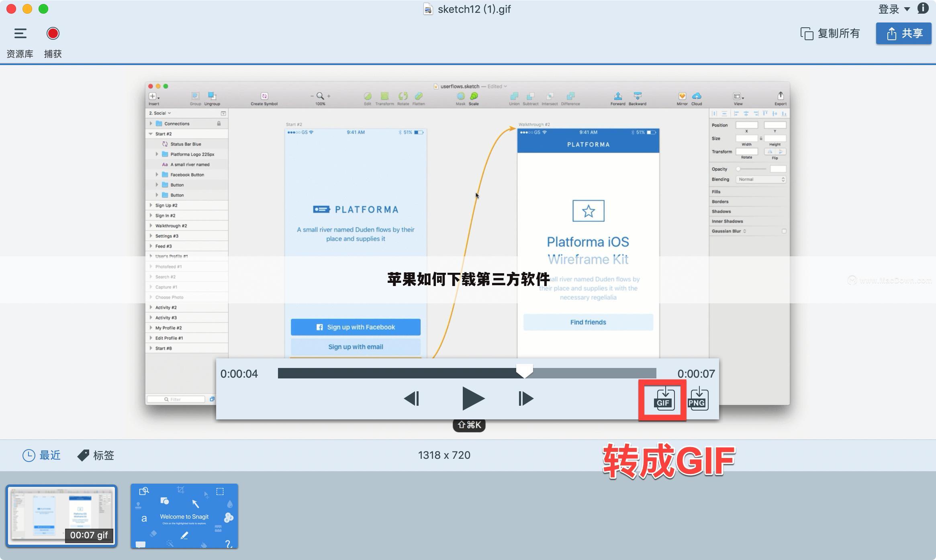The height and width of the screenshot is (560, 936).
Task: Open the Blending Normal dropdown in the inspector
Action: pos(760,180)
